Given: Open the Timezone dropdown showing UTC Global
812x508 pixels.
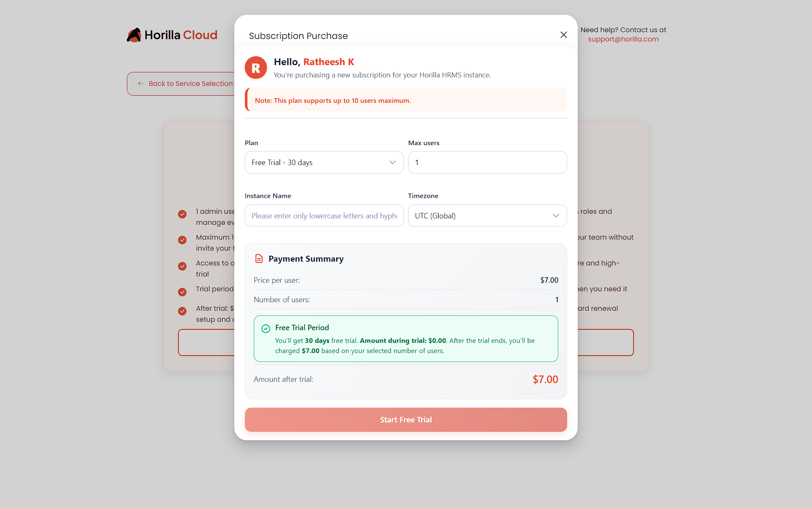Looking at the screenshot, I should [x=487, y=215].
